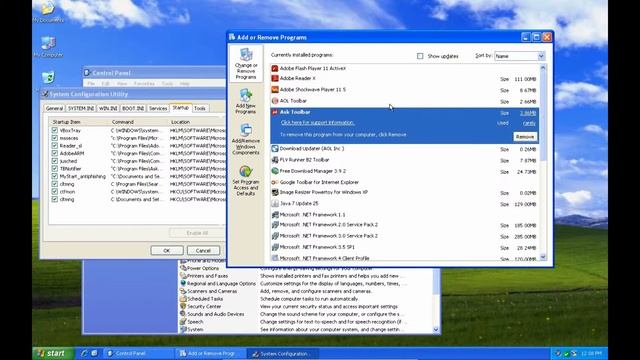Uncheck the MyStart_antiphishing startup item

(55, 176)
